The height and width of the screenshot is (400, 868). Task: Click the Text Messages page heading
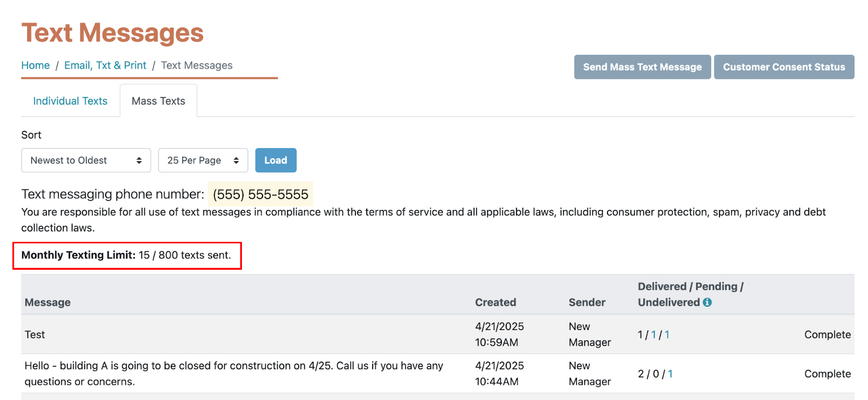112,33
